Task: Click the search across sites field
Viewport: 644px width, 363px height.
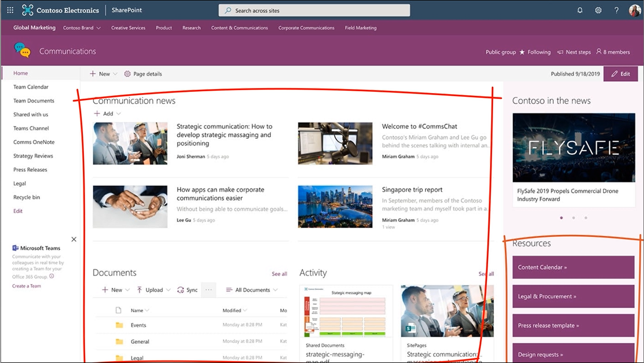Action: (x=314, y=10)
